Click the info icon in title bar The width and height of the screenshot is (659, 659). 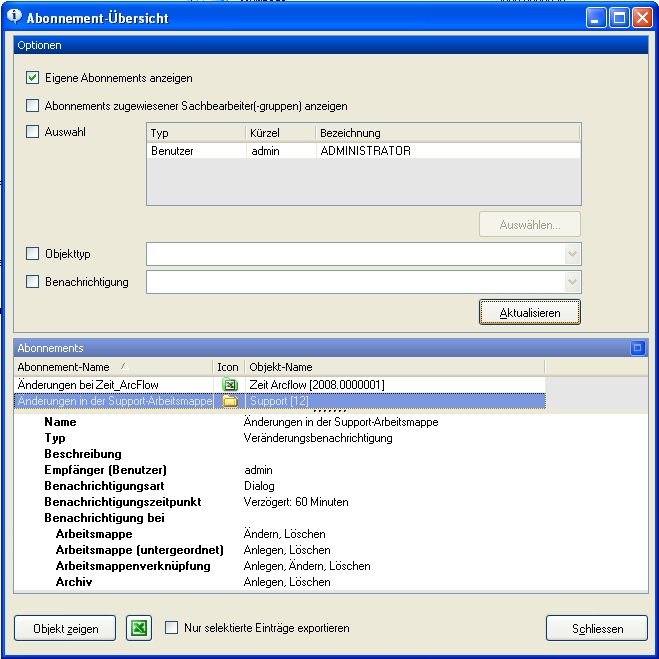pos(14,16)
